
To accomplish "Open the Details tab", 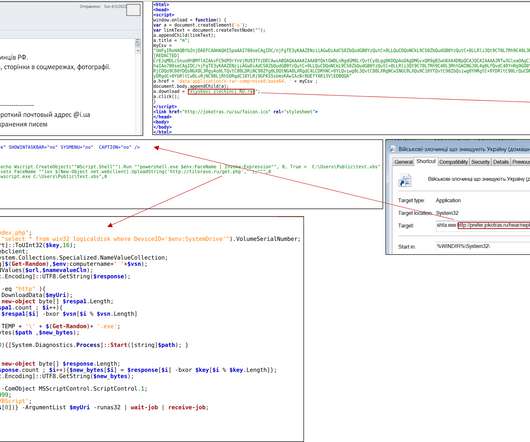I will (501, 162).
